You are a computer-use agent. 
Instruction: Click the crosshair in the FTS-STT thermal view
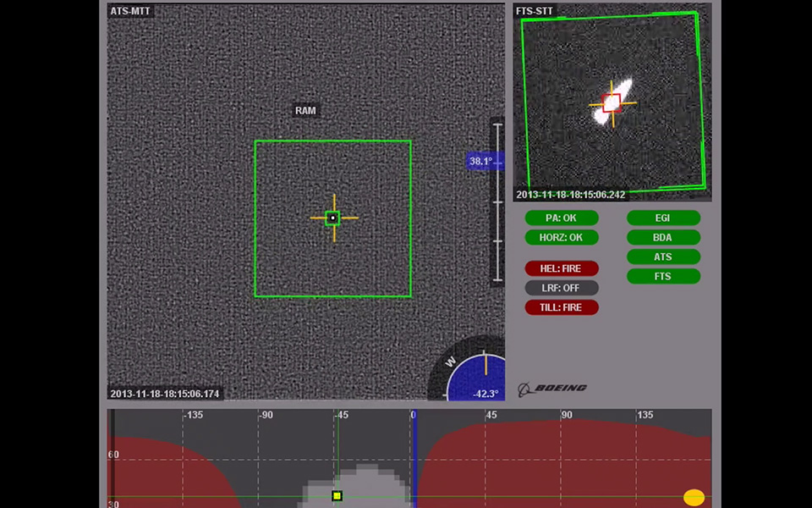612,103
